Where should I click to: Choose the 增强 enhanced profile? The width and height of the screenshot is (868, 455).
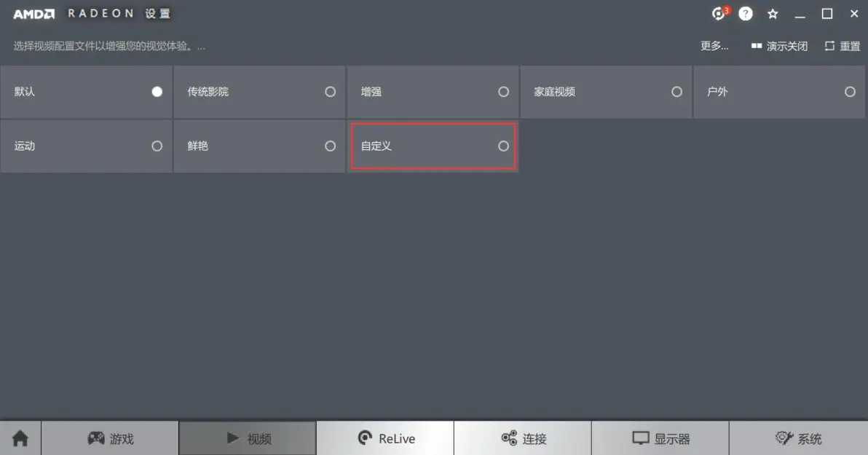(x=433, y=92)
